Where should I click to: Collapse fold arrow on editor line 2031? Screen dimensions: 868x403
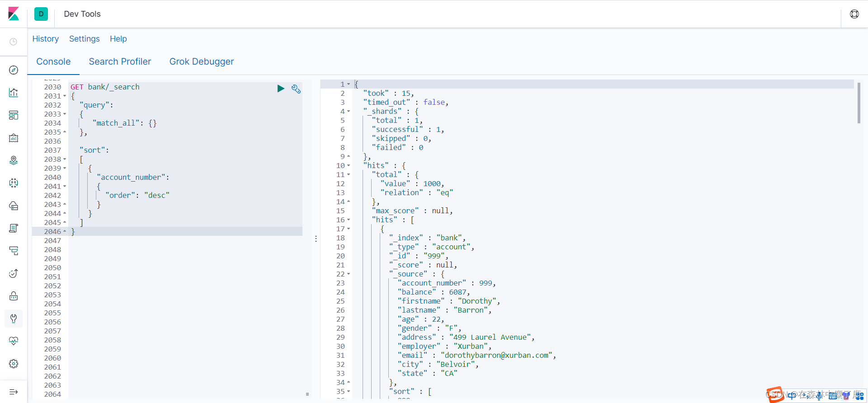(x=65, y=96)
